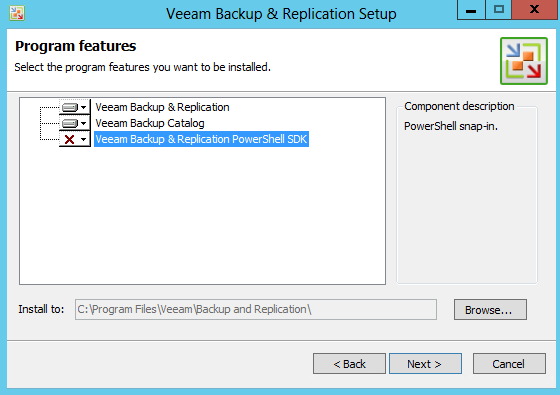
Task: Select the Veeam Backup & Replication feature
Action: coord(162,107)
